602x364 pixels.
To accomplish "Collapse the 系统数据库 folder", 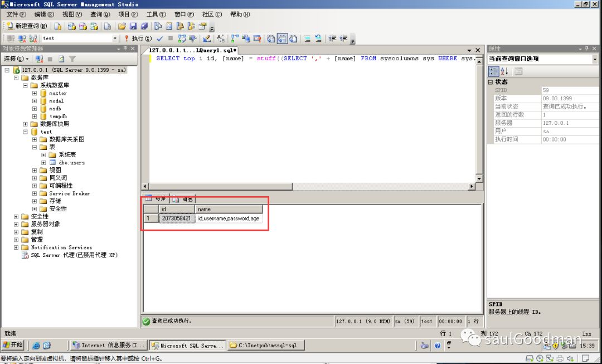I will (x=25, y=85).
